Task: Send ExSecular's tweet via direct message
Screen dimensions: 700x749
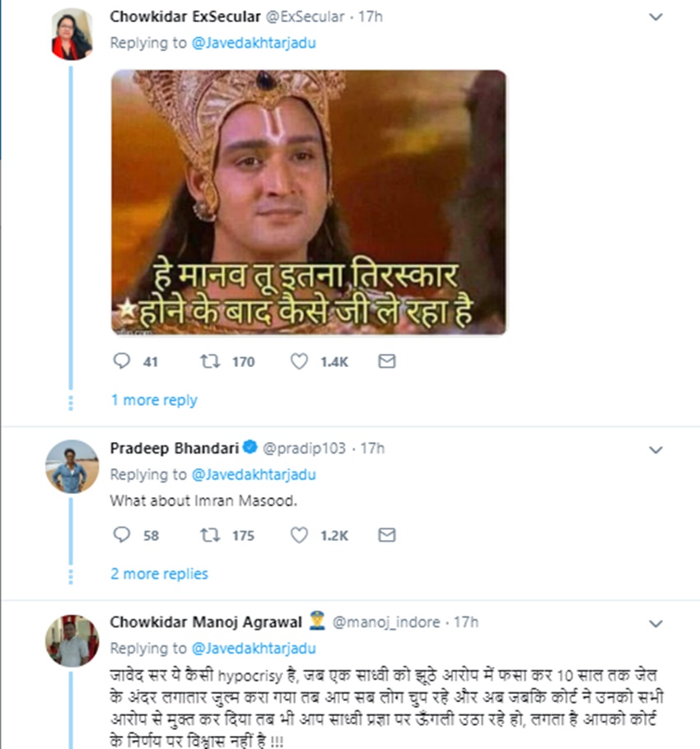Action: [386, 361]
